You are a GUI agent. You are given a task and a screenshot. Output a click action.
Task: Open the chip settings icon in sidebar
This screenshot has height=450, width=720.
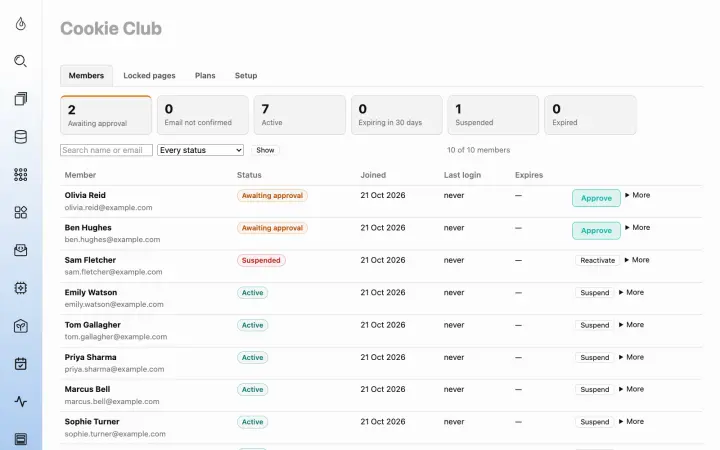click(21, 288)
